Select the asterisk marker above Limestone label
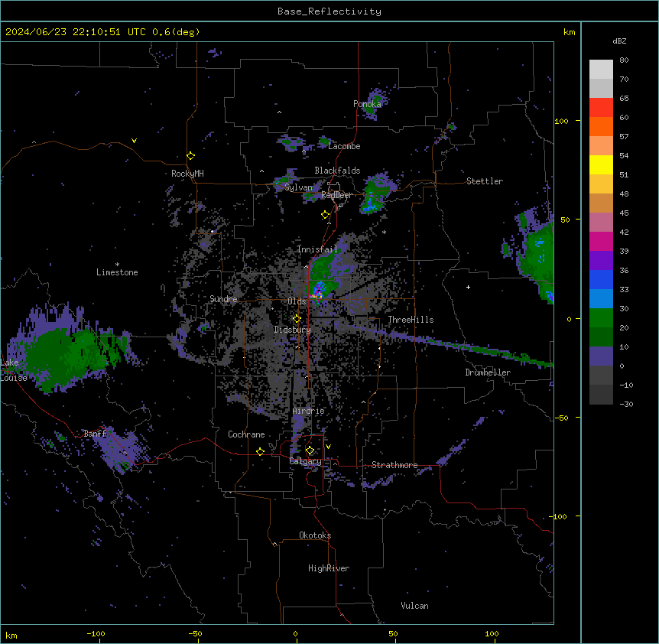659x644 pixels. 117,265
